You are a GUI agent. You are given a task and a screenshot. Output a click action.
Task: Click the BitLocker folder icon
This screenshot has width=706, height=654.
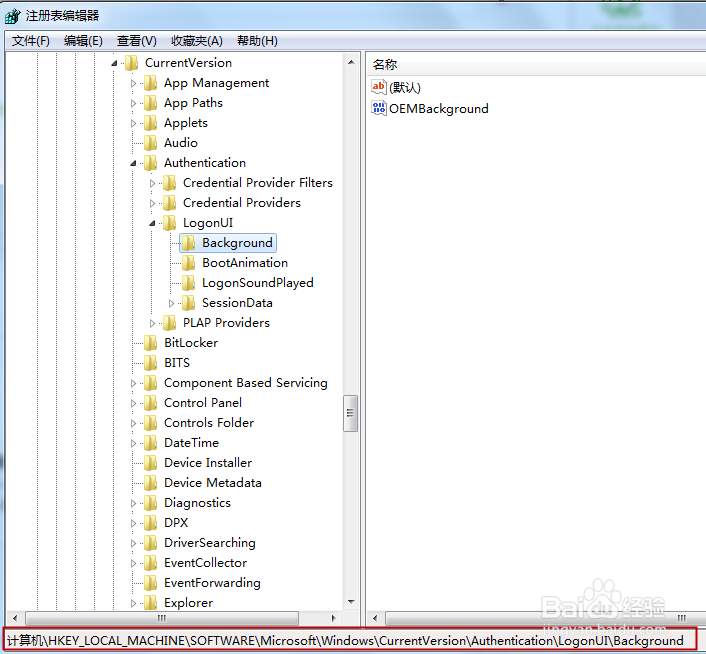150,343
